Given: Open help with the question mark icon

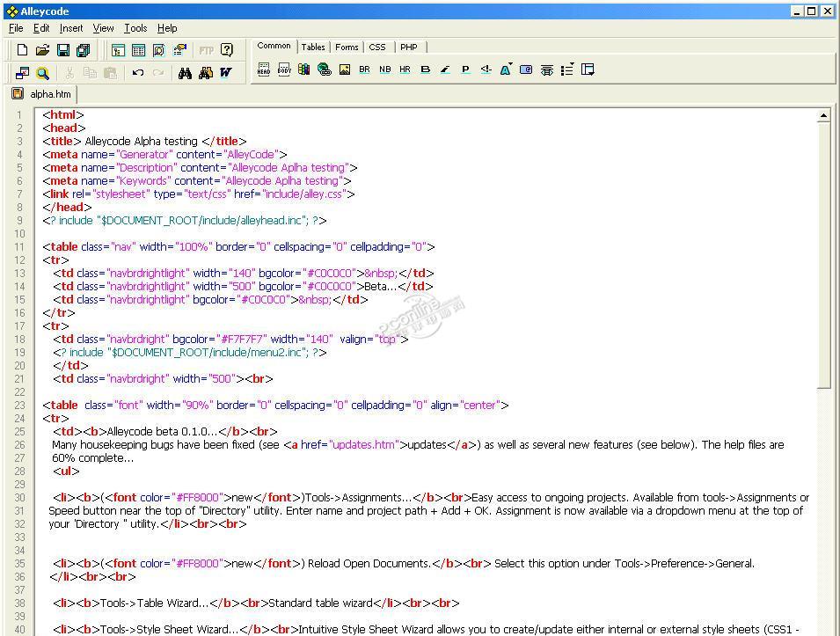Looking at the screenshot, I should [x=227, y=50].
